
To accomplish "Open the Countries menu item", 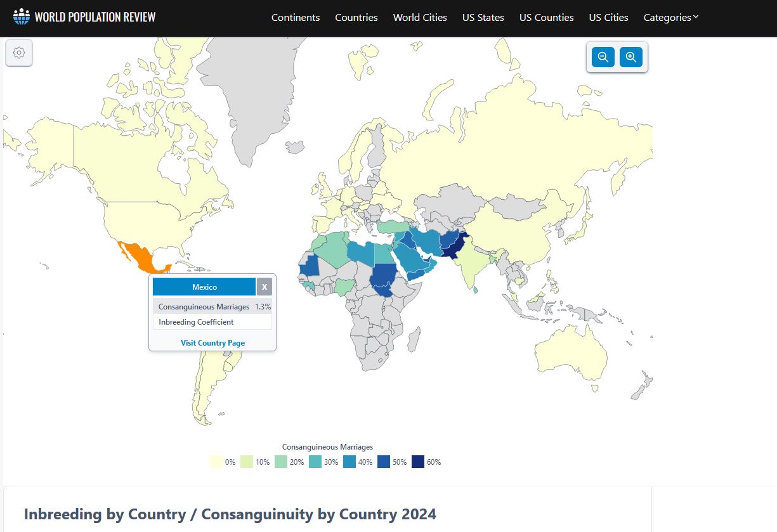I will tap(356, 18).
